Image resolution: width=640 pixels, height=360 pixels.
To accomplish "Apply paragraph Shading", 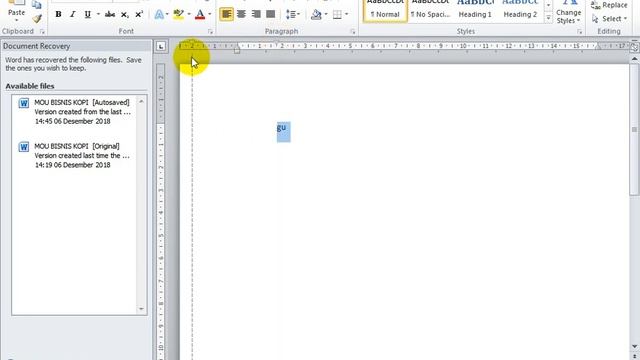I will tap(316, 15).
